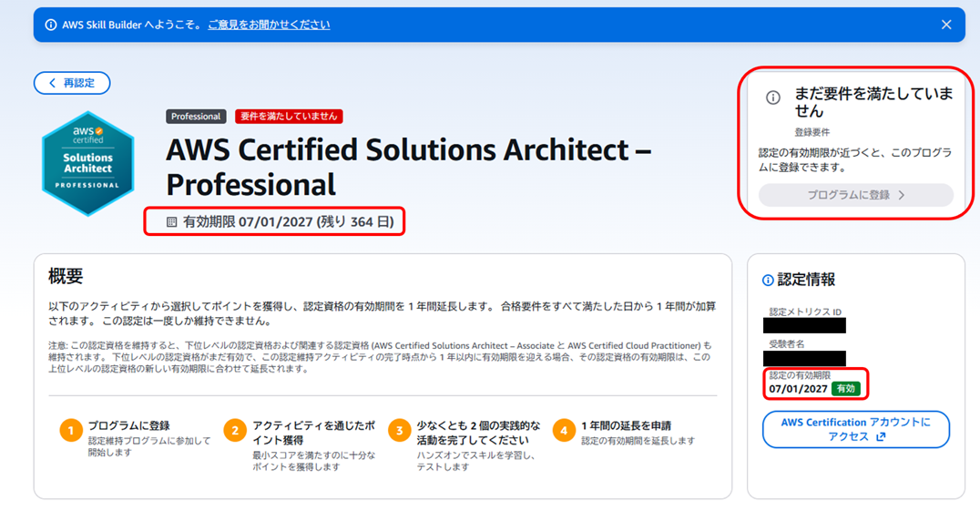This screenshot has height=511, width=980.
Task: Click the chevron arrow on プログラムに登録 button
Action: pos(902,195)
